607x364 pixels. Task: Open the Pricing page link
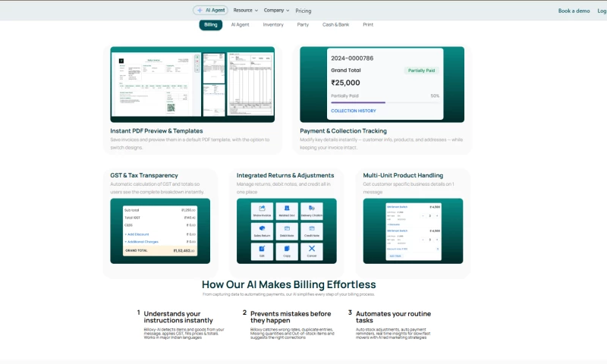point(303,11)
